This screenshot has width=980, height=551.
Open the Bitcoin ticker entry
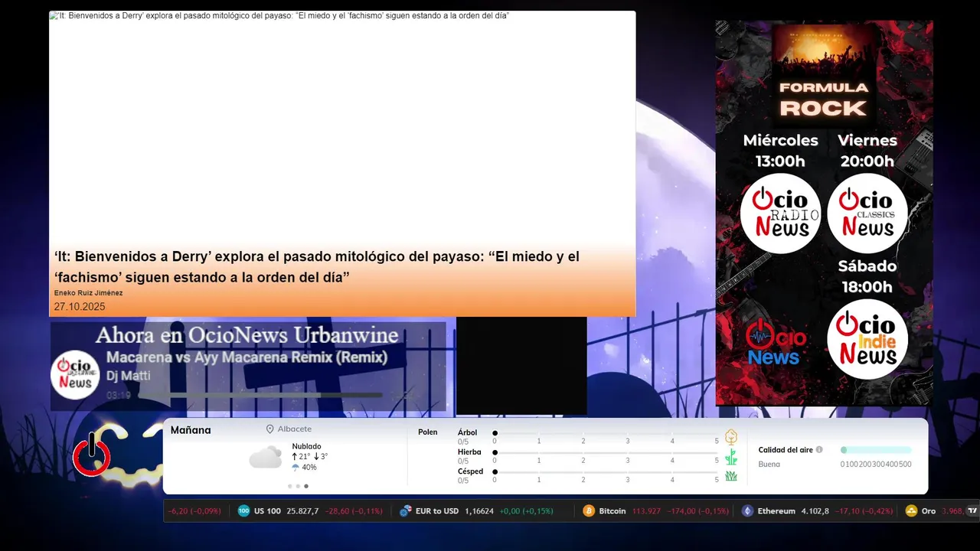click(x=655, y=511)
